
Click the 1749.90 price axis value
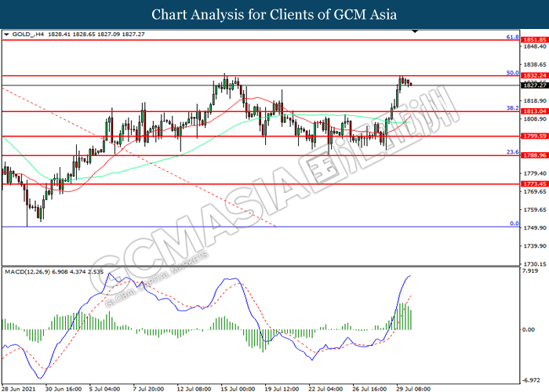click(535, 228)
